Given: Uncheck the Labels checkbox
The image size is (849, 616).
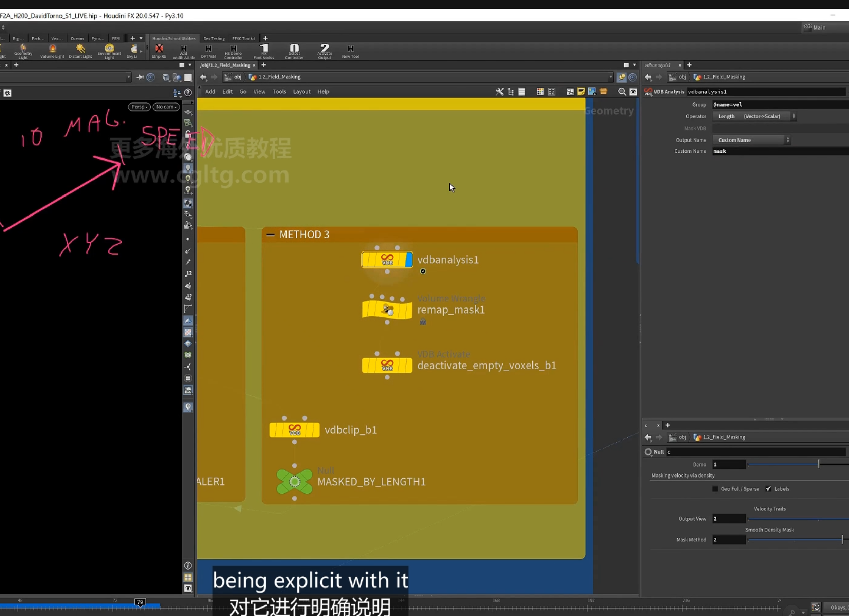Looking at the screenshot, I should pos(769,489).
